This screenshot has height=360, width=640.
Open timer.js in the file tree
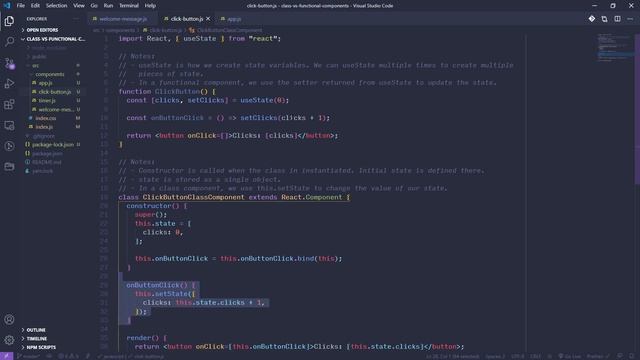pyautogui.click(x=47, y=100)
